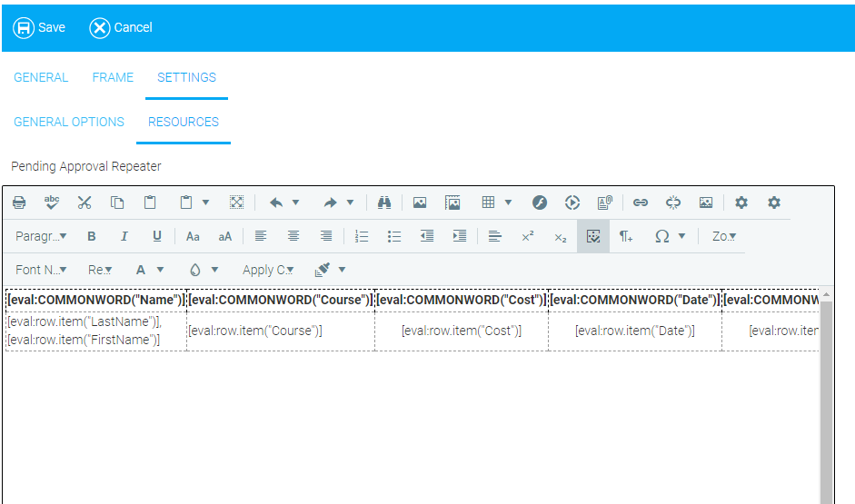
Task: Switch to the GENERAL tab
Action: pyautogui.click(x=41, y=77)
